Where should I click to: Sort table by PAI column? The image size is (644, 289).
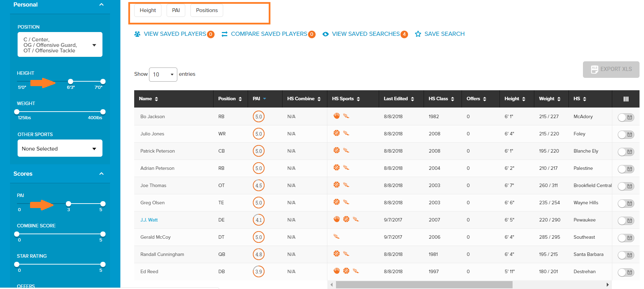tap(265, 99)
